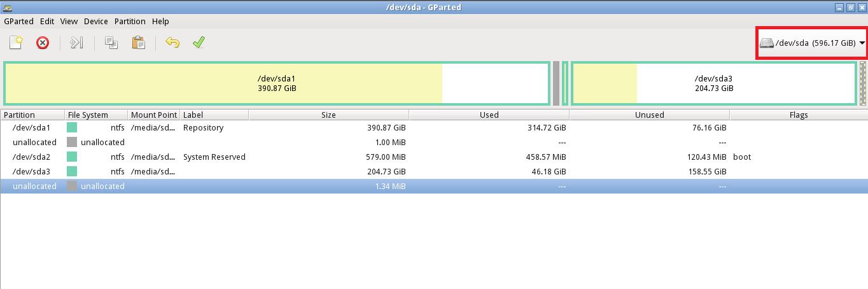Click the 390.87 GiB size cell
Viewport: 868px width, 289px height.
[386, 127]
